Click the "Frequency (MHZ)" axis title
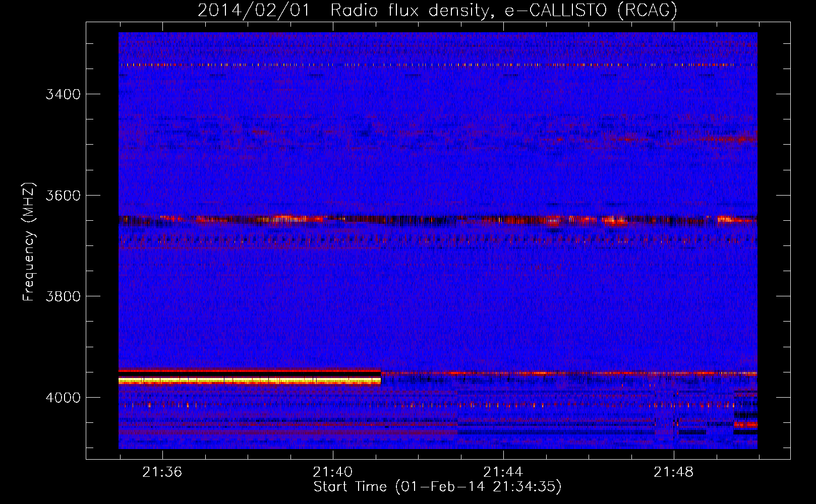Image resolution: width=816 pixels, height=504 pixels. [29, 242]
